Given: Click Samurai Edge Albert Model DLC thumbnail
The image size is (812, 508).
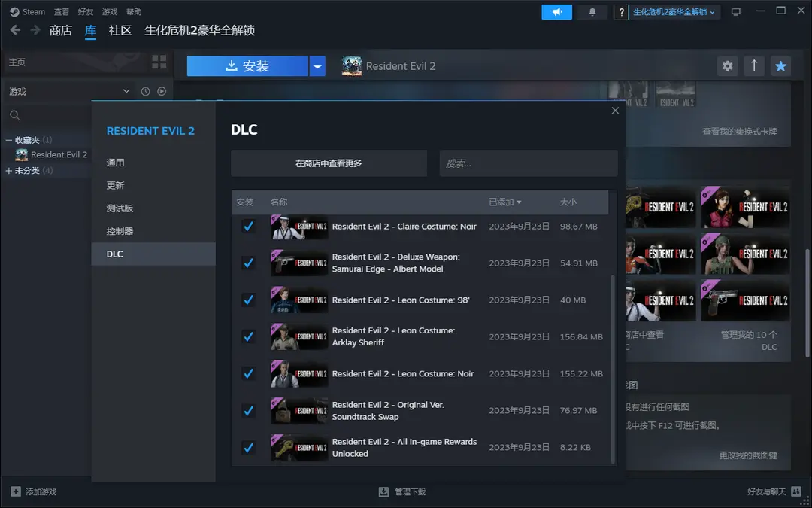Looking at the screenshot, I should point(298,263).
